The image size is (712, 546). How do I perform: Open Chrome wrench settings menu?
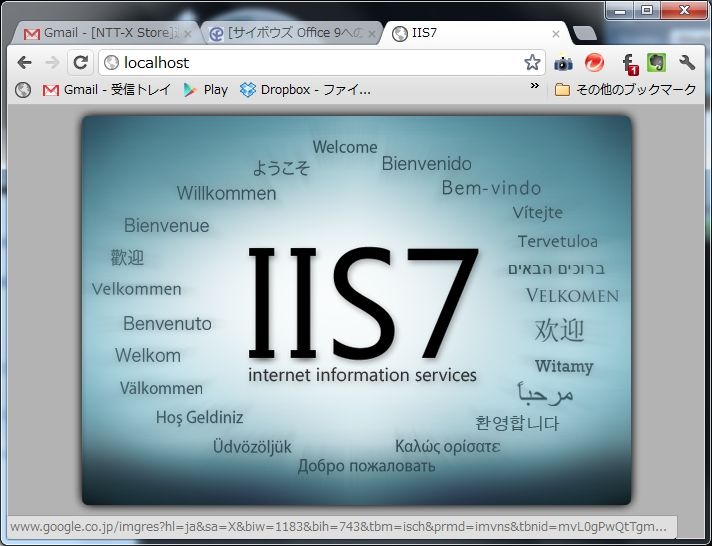coord(687,63)
